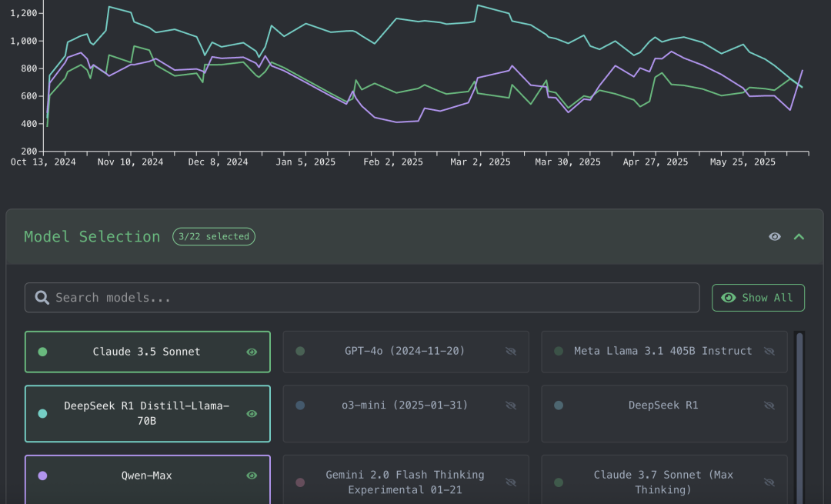Screen dimensions: 831x504
Task: Hide Claude 3.5 Sonnet with its eye icon
Action: [x=252, y=352]
